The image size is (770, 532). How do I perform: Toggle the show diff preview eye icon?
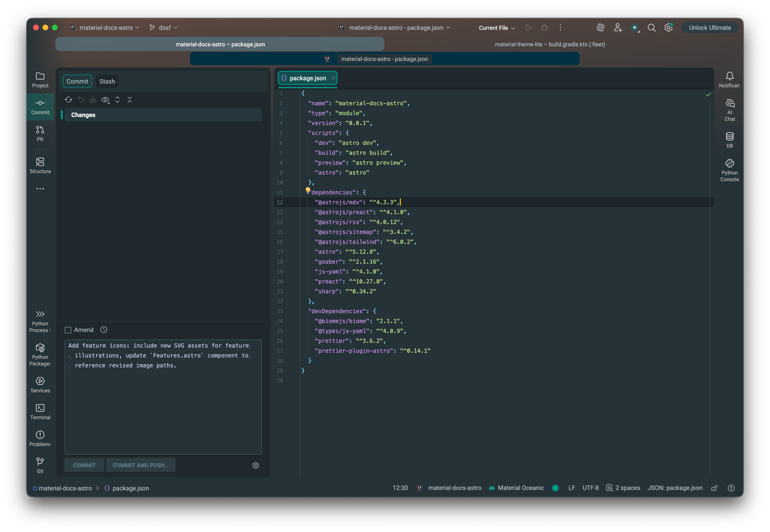tap(105, 100)
